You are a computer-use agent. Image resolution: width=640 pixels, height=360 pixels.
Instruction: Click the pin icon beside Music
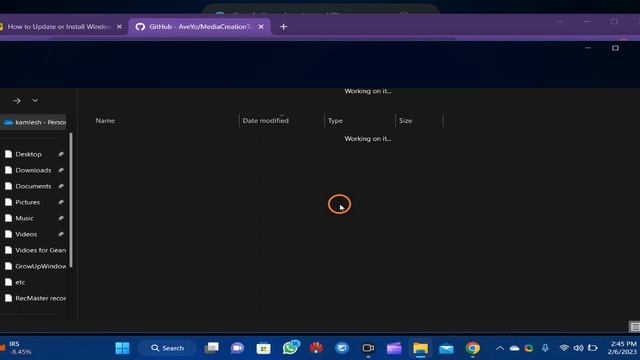(x=60, y=218)
